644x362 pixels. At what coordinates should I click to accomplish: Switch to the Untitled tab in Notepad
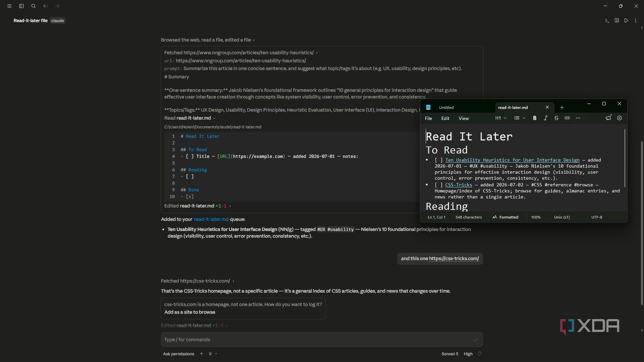point(446,108)
